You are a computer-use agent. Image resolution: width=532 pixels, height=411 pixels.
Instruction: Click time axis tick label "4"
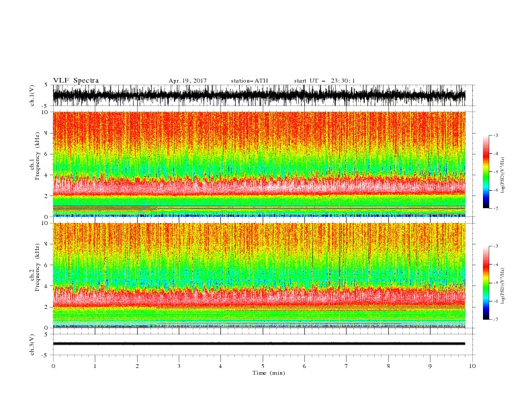pos(220,366)
